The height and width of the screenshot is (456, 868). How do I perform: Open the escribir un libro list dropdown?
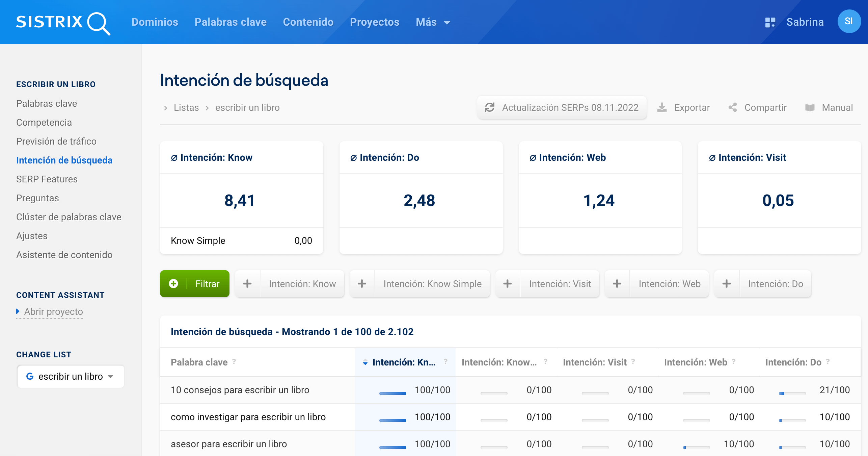coord(71,376)
